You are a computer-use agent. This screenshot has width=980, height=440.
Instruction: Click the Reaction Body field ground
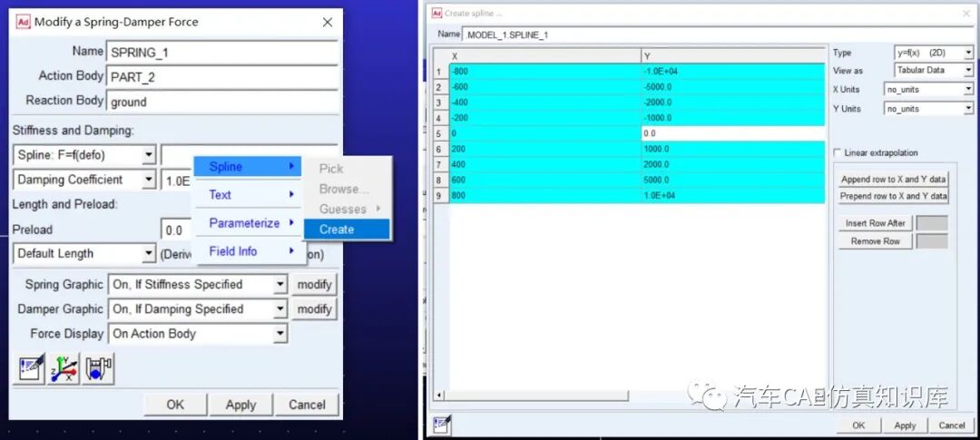pos(222,102)
